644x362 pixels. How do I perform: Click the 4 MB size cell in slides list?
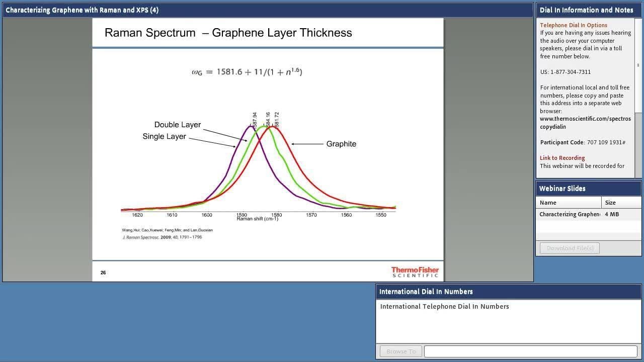click(x=611, y=214)
